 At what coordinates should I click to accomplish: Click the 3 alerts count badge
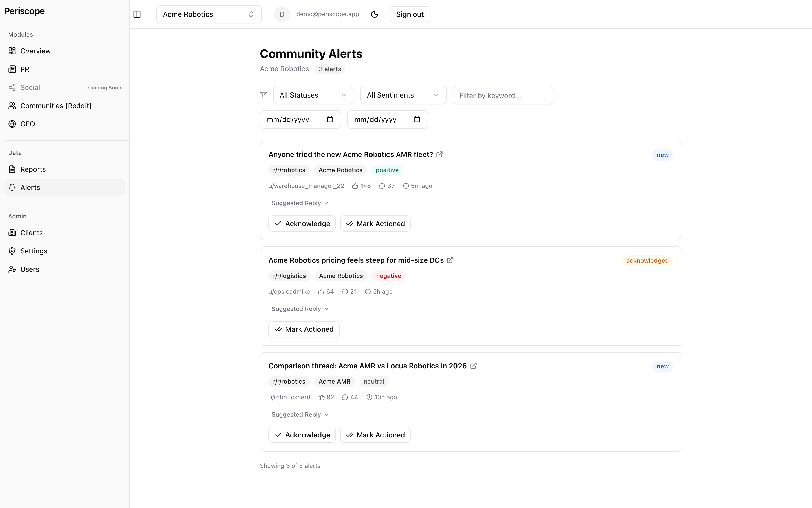click(330, 69)
